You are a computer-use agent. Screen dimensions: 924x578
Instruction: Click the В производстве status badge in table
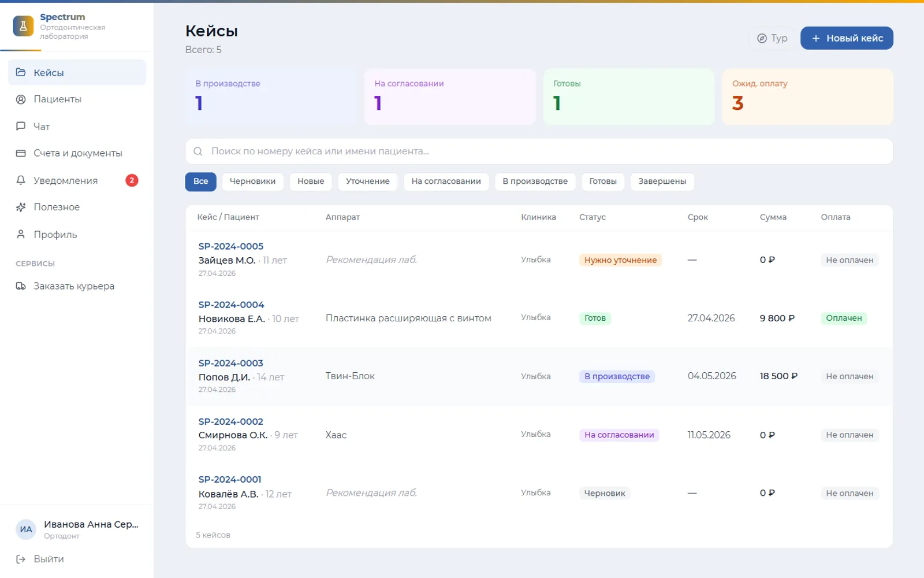point(617,376)
